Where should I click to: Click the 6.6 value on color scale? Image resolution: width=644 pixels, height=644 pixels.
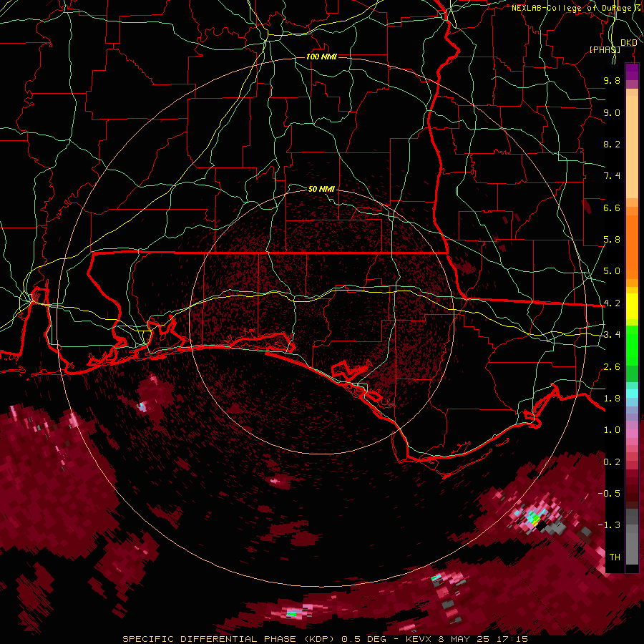coord(612,208)
